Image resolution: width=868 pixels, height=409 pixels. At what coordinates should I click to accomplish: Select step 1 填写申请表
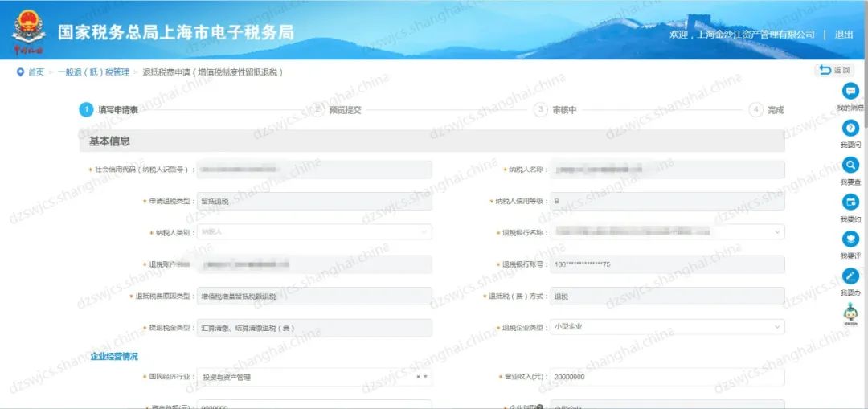click(108, 109)
